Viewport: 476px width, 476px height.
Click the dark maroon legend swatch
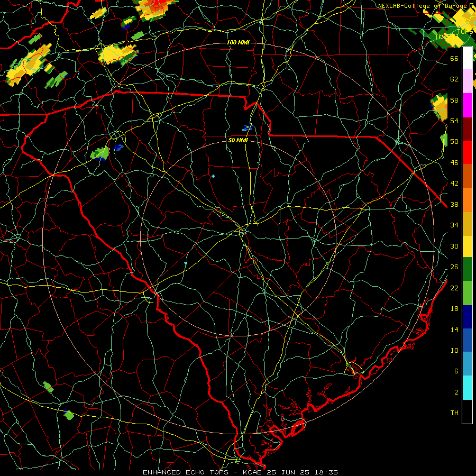tap(467, 129)
